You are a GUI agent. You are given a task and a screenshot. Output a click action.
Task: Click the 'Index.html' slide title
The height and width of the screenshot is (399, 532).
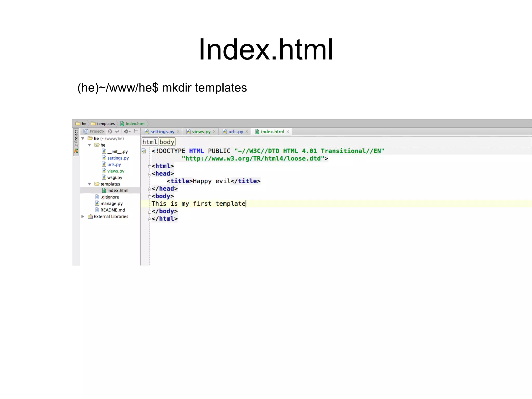point(266,49)
